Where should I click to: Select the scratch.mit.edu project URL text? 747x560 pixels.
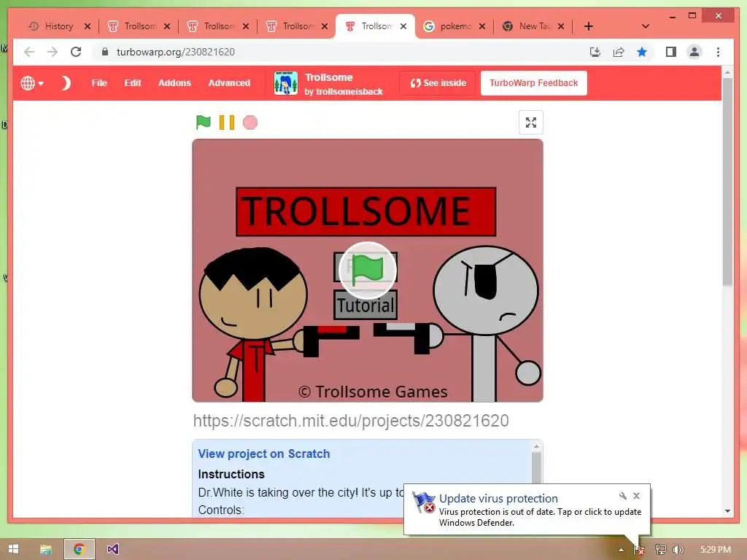pyautogui.click(x=351, y=421)
